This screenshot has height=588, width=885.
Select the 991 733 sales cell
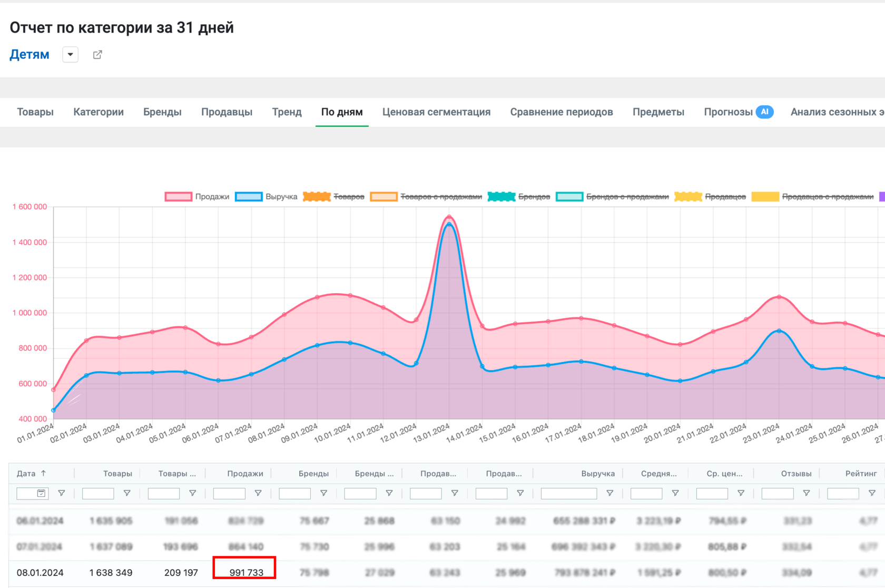[x=247, y=573]
